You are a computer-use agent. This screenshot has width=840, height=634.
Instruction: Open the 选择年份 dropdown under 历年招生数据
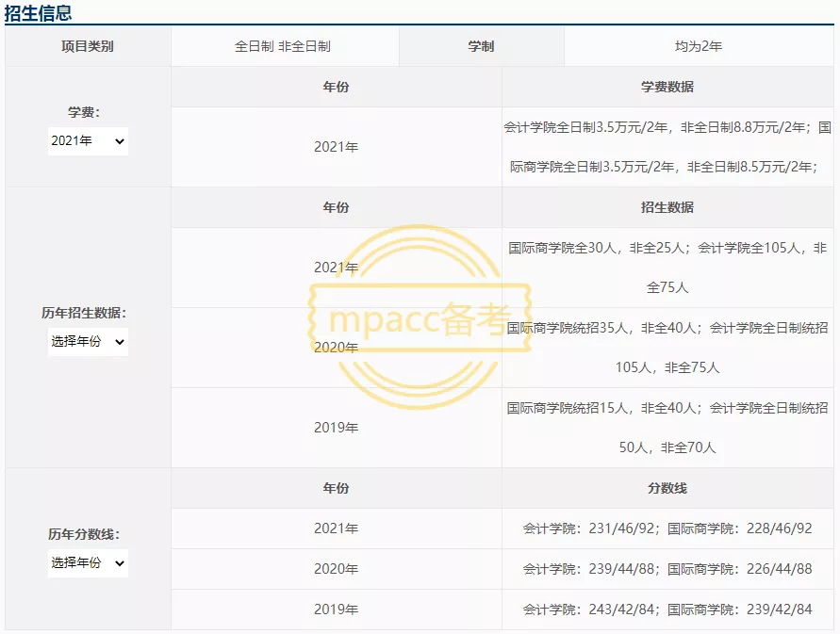tap(88, 342)
